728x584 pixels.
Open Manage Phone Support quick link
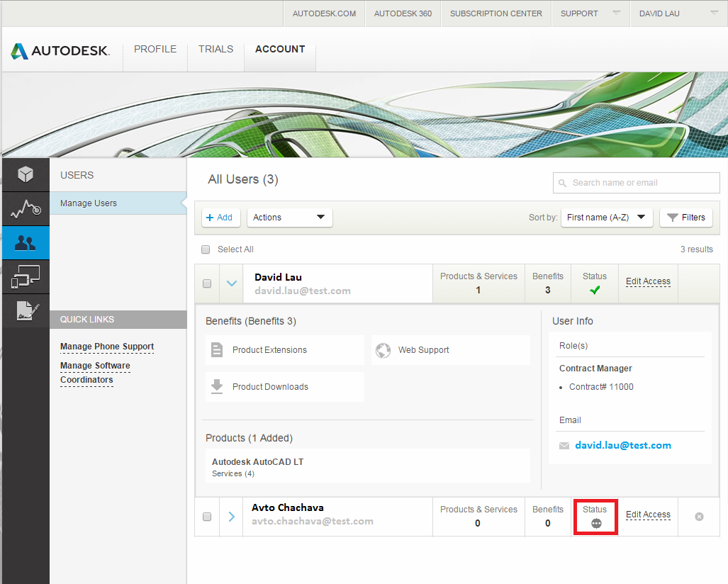[107, 347]
